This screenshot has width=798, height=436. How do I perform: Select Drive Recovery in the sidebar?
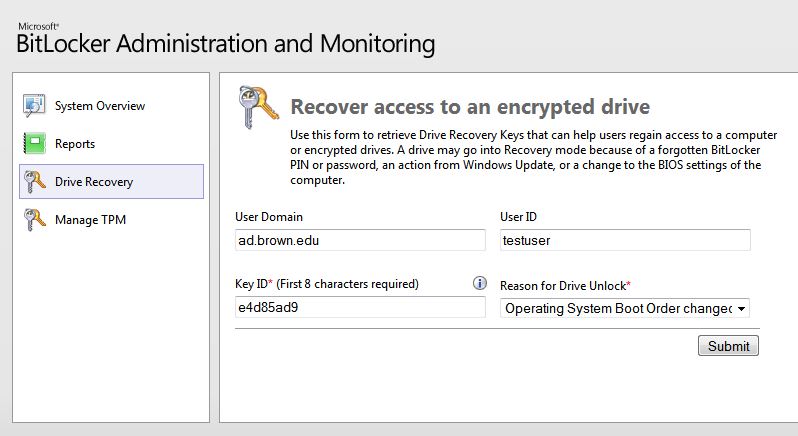point(111,182)
